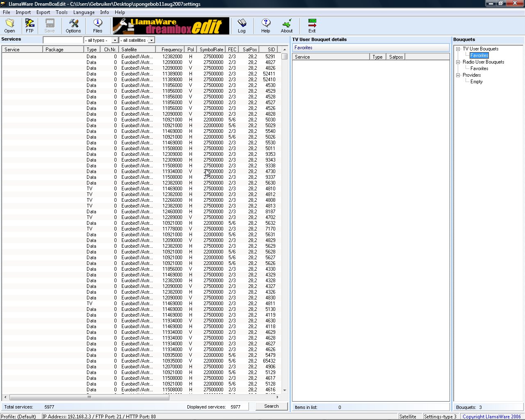Image resolution: width=525 pixels, height=420 pixels.
Task: Click the vertical scrollbar thumb in services
Action: point(285,56)
